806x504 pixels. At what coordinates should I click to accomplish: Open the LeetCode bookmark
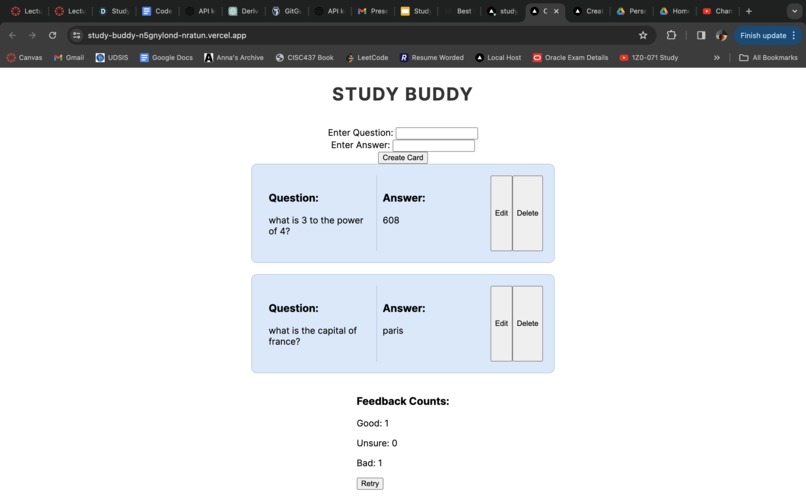pos(367,58)
